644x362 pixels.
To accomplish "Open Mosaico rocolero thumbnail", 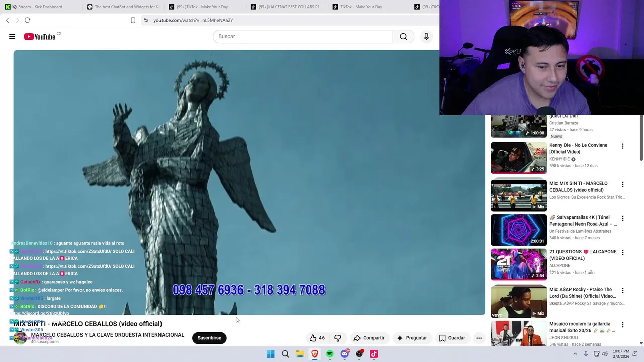I will [519, 333].
